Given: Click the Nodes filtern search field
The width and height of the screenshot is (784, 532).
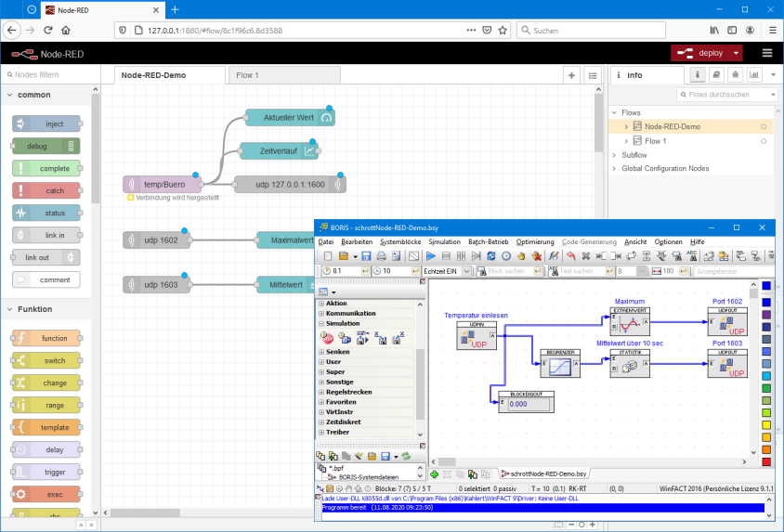Looking at the screenshot, I should coord(50,75).
